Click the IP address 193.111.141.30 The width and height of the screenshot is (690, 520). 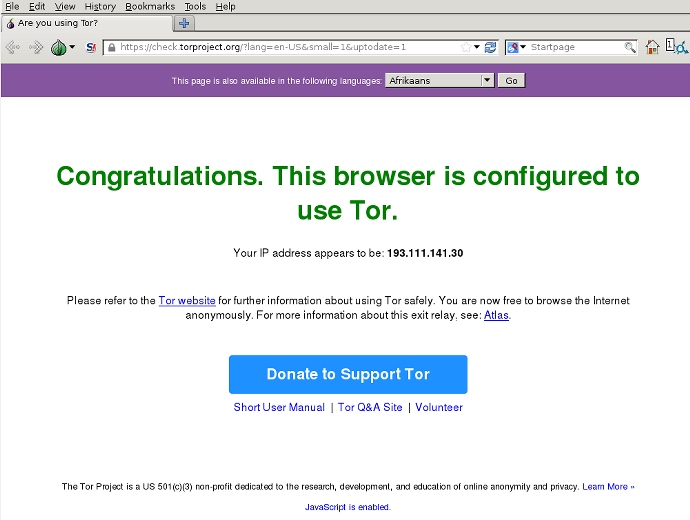[x=425, y=253]
